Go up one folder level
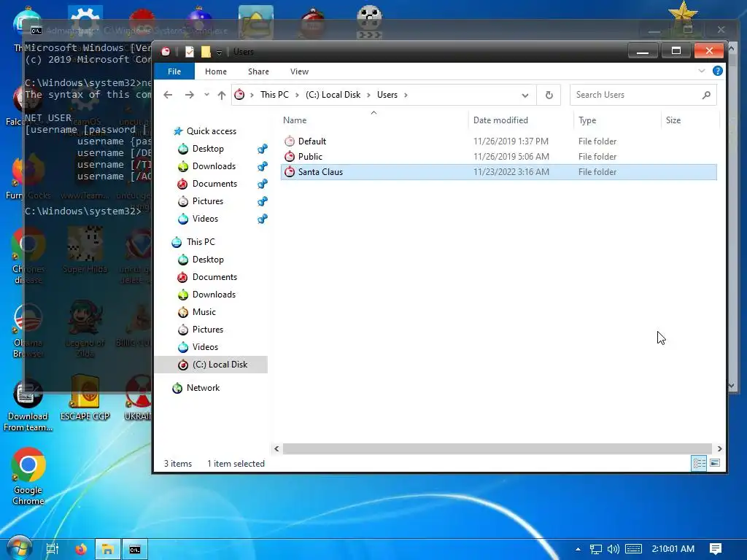The height and width of the screenshot is (560, 747). point(222,95)
